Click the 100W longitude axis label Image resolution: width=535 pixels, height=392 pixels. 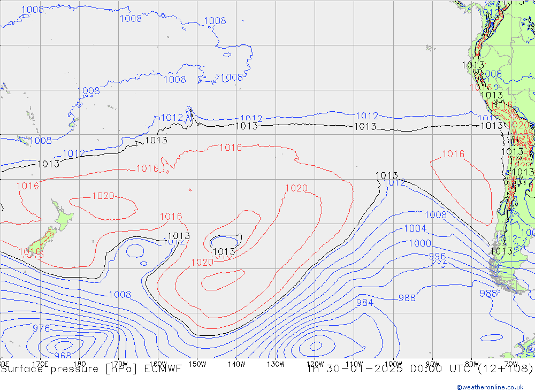click(394, 363)
